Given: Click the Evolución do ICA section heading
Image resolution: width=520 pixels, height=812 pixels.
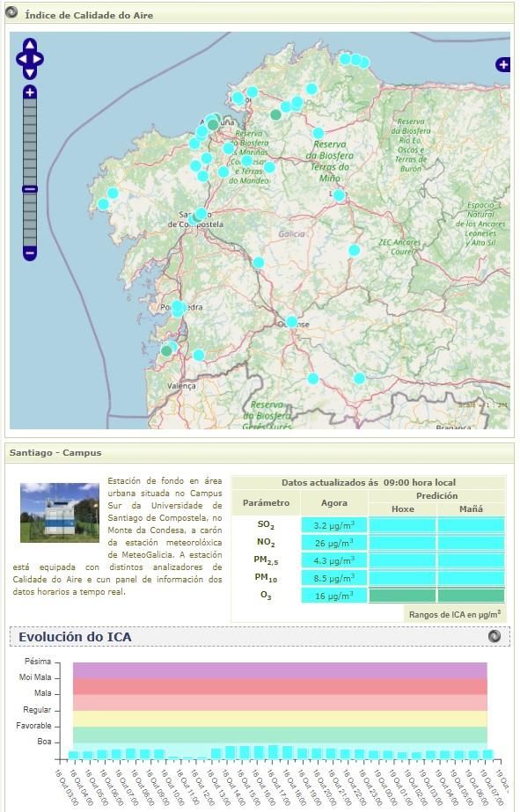Looking at the screenshot, I should (75, 636).
